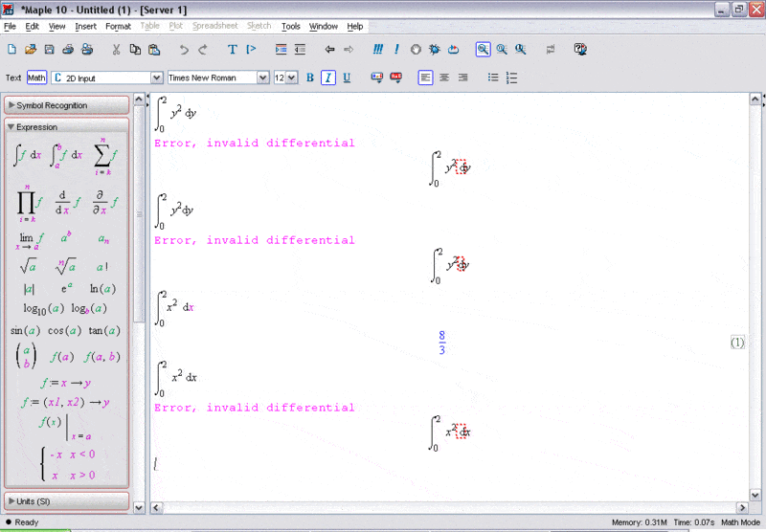
Task: Click the open file folder icon
Action: [31, 49]
